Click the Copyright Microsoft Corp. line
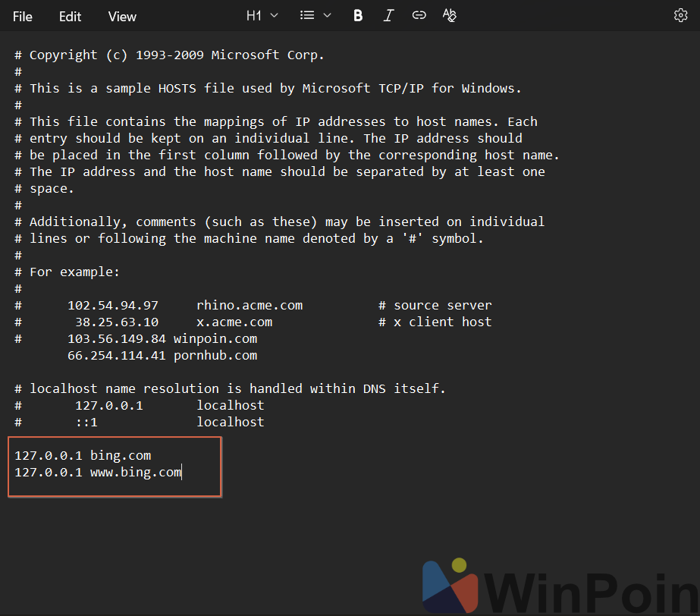The width and height of the screenshot is (700, 616). click(169, 55)
